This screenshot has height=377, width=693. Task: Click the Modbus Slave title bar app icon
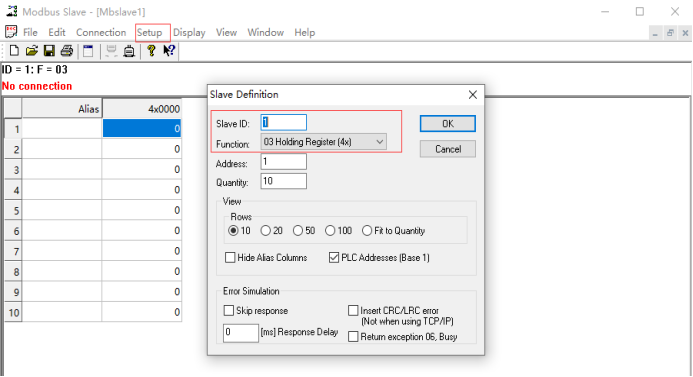[x=11, y=11]
